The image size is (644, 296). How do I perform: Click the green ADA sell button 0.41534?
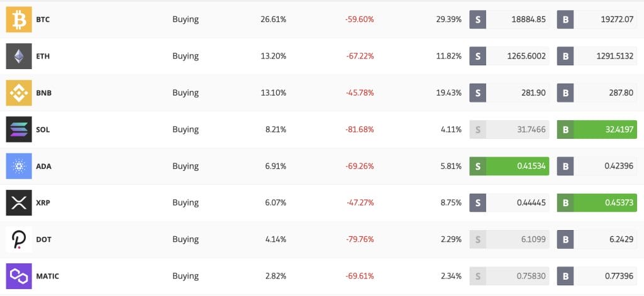click(x=509, y=167)
